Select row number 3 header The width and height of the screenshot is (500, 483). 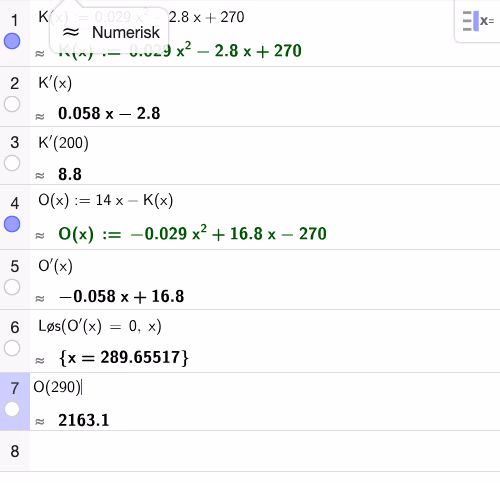pos(15,143)
